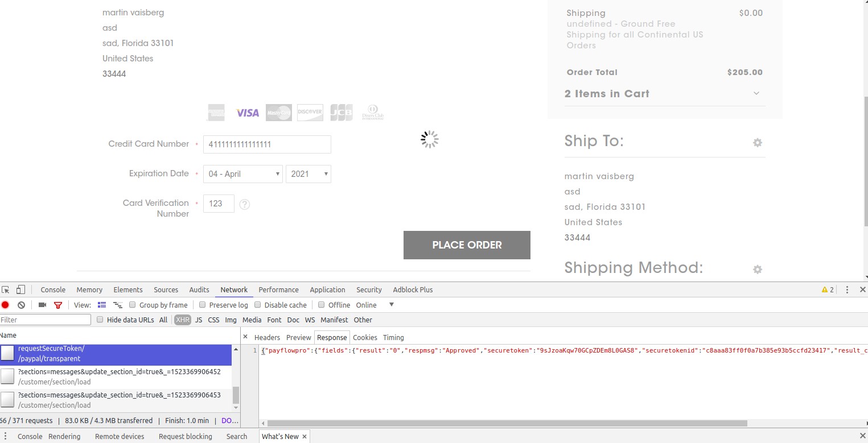The height and width of the screenshot is (443, 868).
Task: Open the Ship To settings gear
Action: (757, 142)
